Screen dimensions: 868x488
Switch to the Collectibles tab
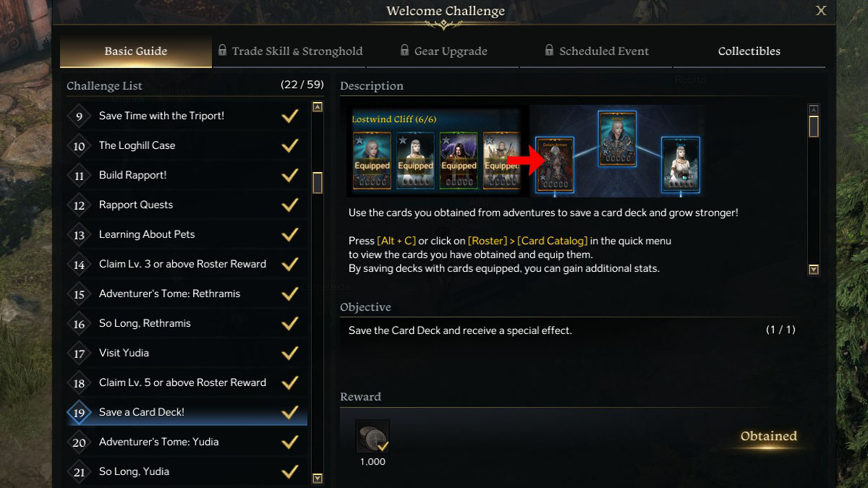[x=749, y=51]
